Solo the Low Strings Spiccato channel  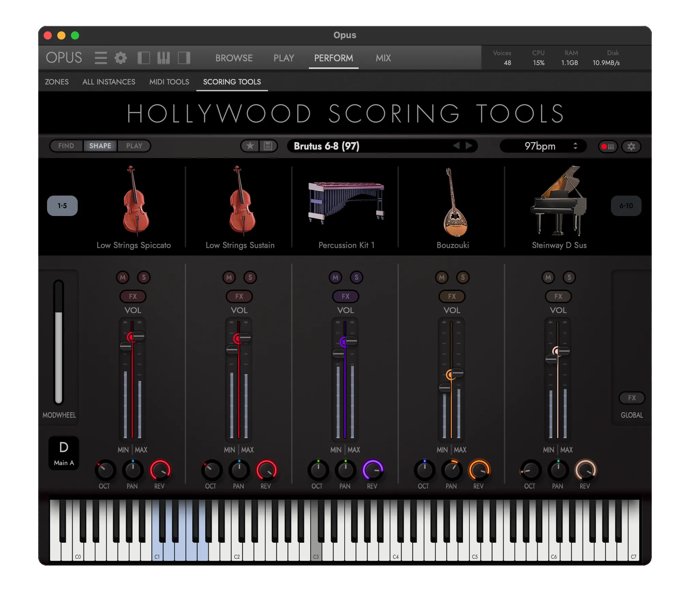point(144,277)
